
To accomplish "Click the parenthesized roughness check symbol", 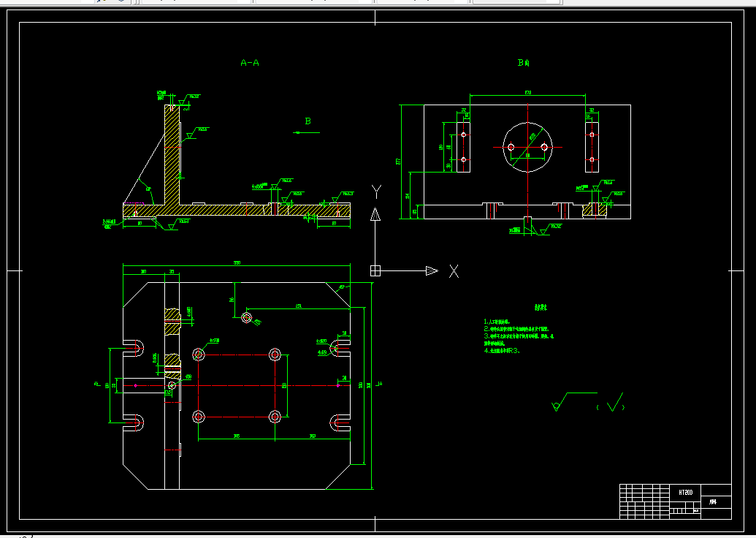I will [611, 403].
